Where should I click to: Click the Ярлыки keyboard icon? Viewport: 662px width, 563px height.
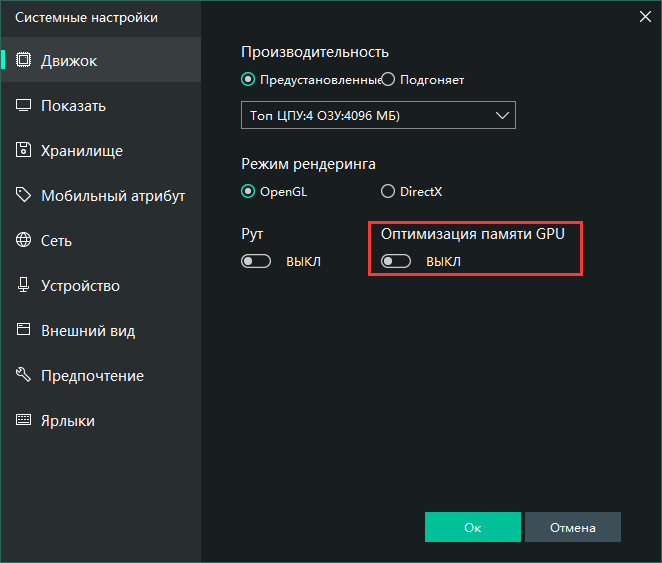coord(23,420)
